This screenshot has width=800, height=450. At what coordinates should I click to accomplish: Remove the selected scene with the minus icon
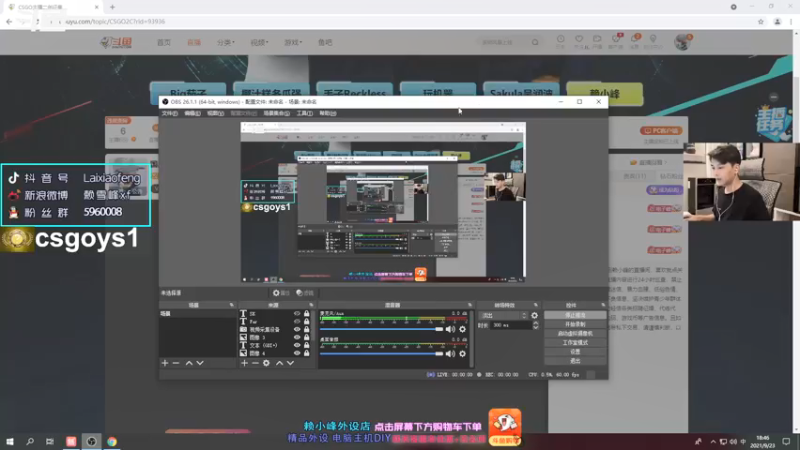coord(176,363)
